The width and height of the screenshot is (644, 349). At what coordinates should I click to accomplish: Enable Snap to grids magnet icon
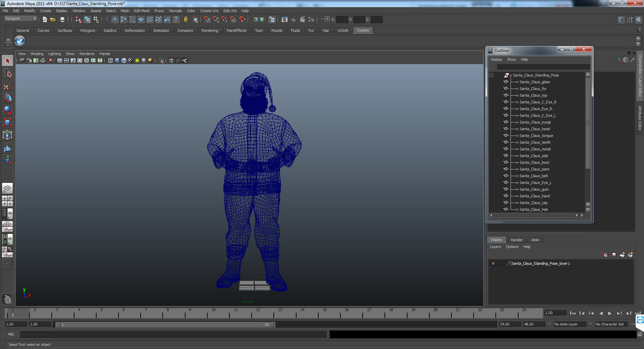tap(207, 20)
